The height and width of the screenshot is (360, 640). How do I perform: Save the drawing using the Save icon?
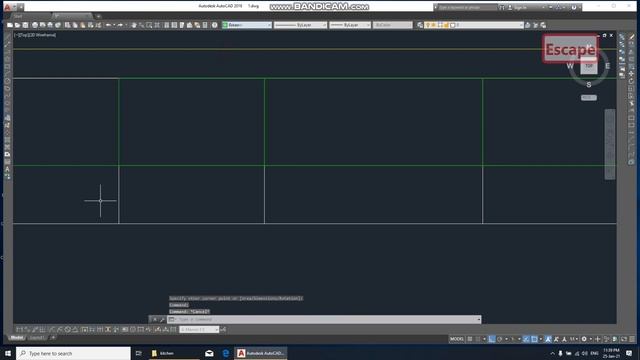25,25
